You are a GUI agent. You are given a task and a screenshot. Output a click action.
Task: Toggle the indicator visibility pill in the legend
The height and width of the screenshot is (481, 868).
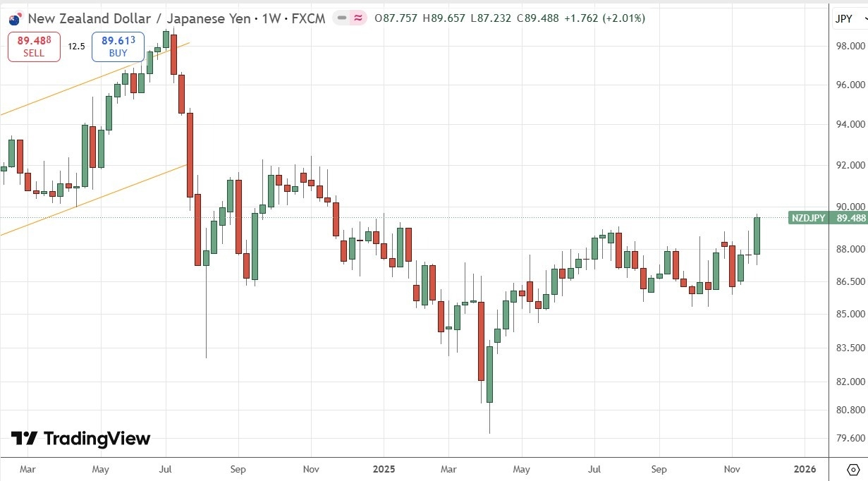(349, 19)
